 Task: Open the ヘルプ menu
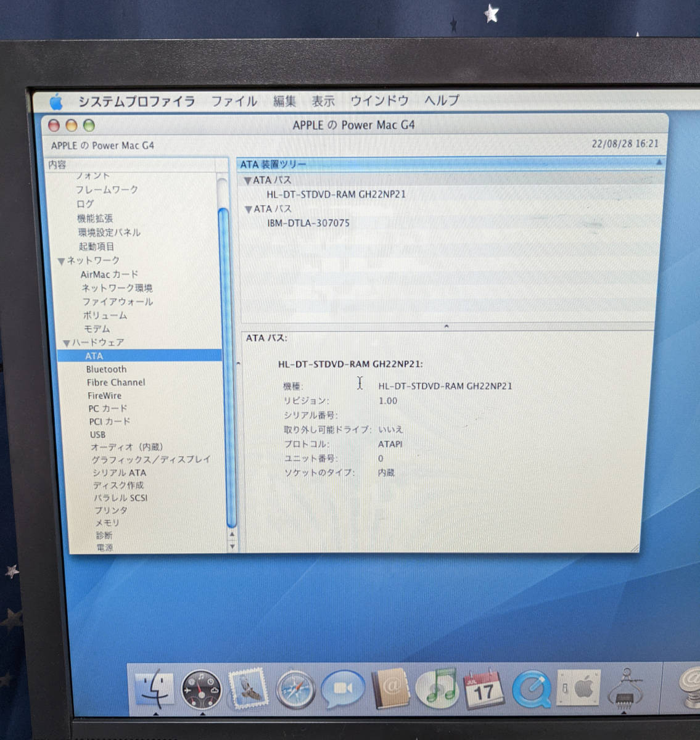tap(442, 100)
